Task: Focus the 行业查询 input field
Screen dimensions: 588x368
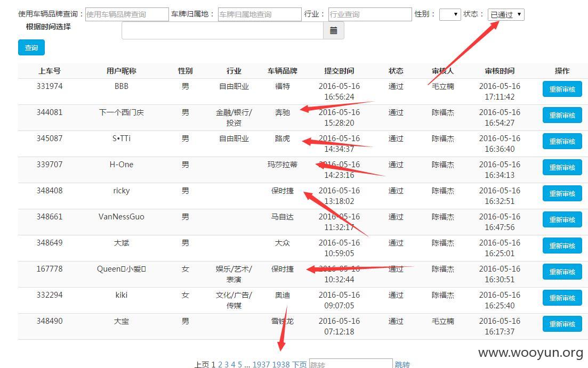Action: click(x=370, y=14)
